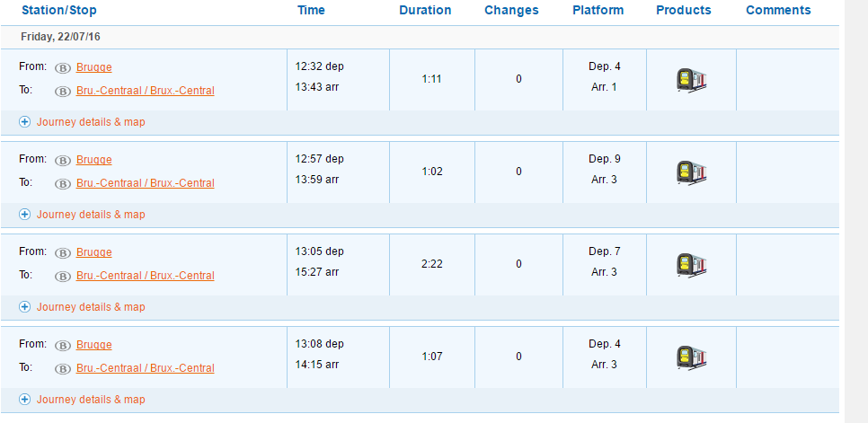Click train icon for 12:57 departure
This screenshot has height=423, width=868.
point(691,172)
